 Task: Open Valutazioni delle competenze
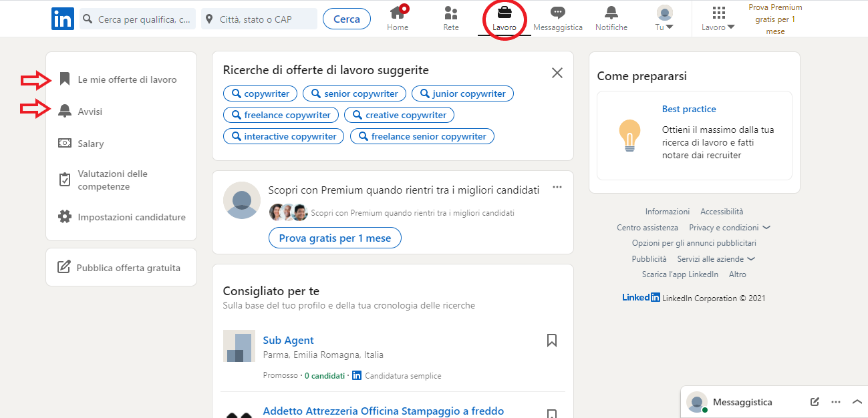point(63,179)
